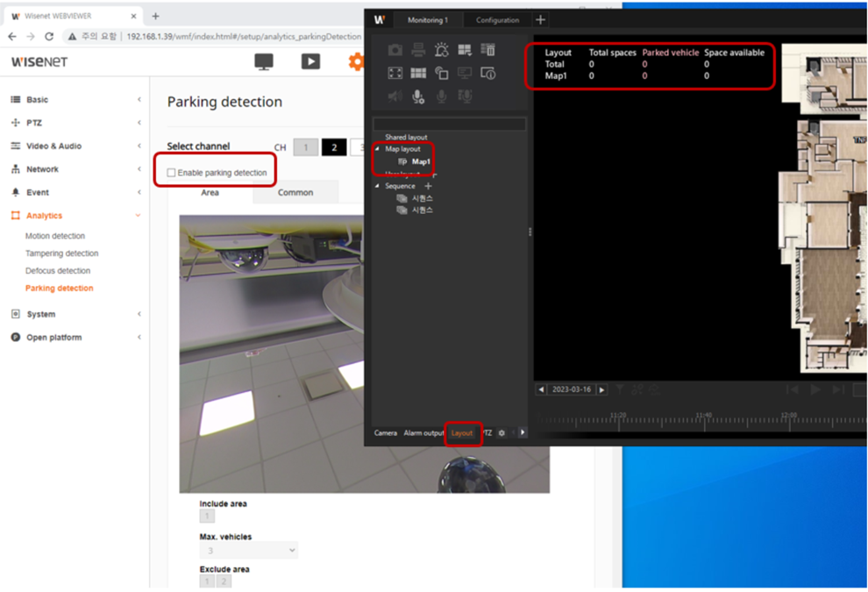Viewport: 868px width, 592px height.
Task: Click the live monitor icon in Wisenet header
Action: pos(263,61)
